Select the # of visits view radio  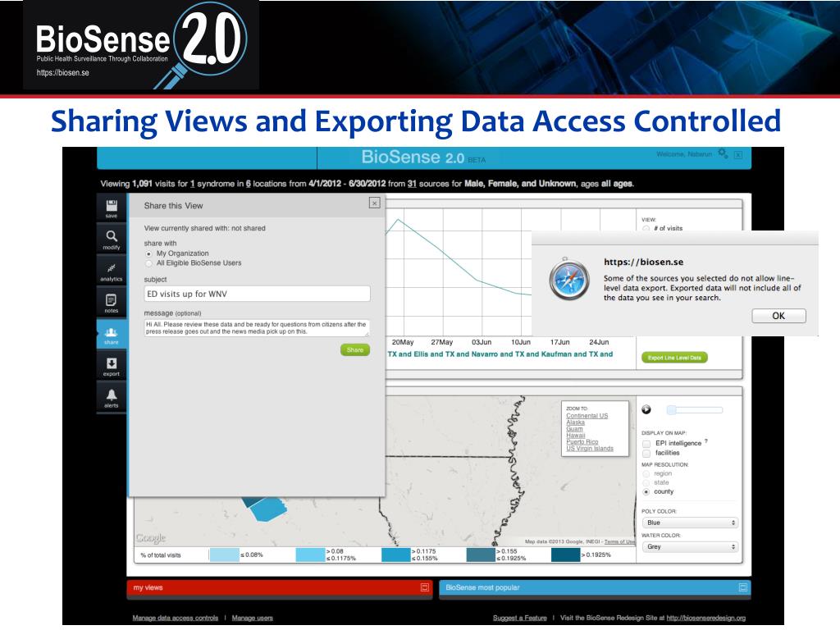pos(646,228)
